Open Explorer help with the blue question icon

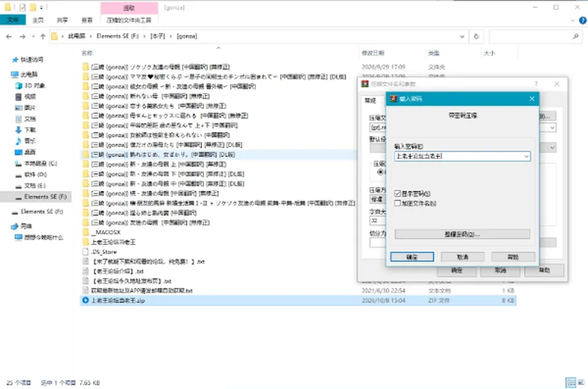[582, 20]
